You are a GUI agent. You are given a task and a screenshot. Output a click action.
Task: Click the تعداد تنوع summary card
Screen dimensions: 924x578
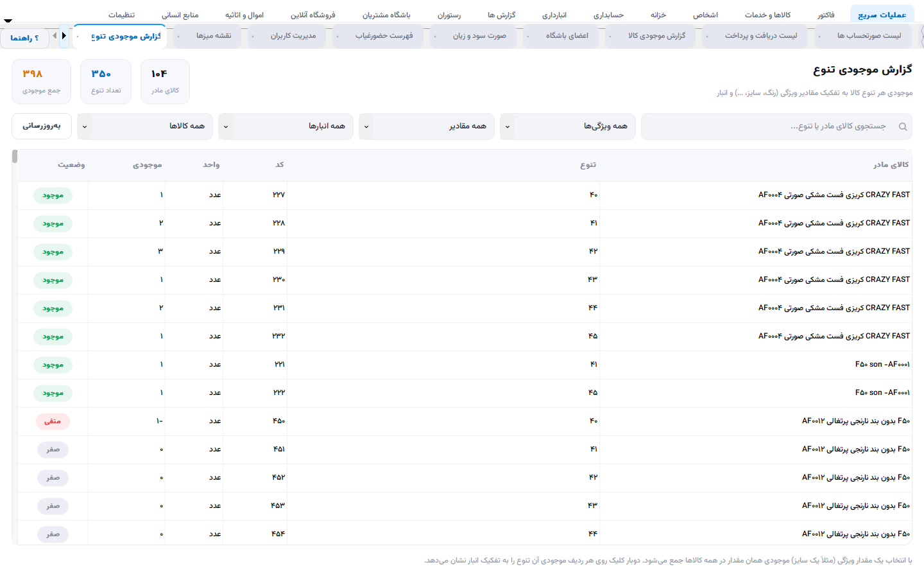point(106,82)
